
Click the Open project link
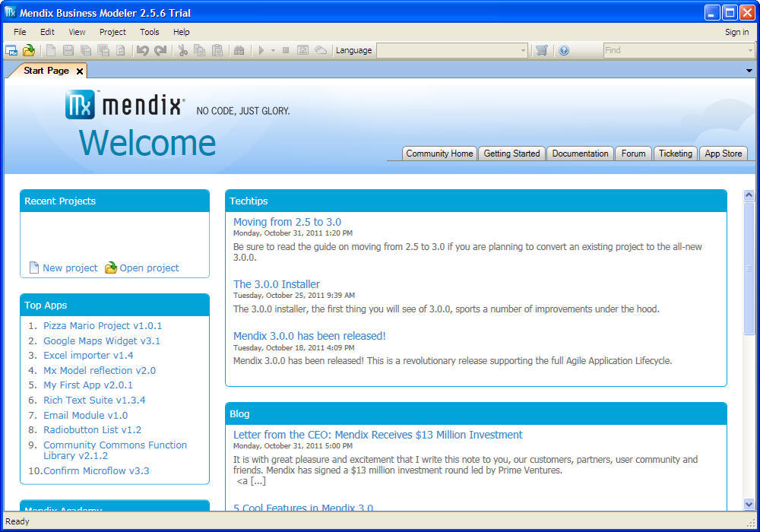(149, 268)
